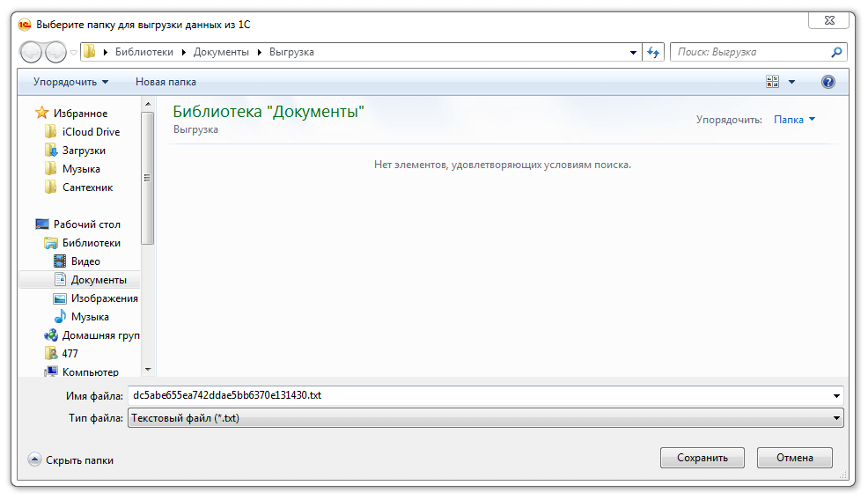Go forward with the Forward arrow button
This screenshot has height=500, width=868.
[x=55, y=53]
